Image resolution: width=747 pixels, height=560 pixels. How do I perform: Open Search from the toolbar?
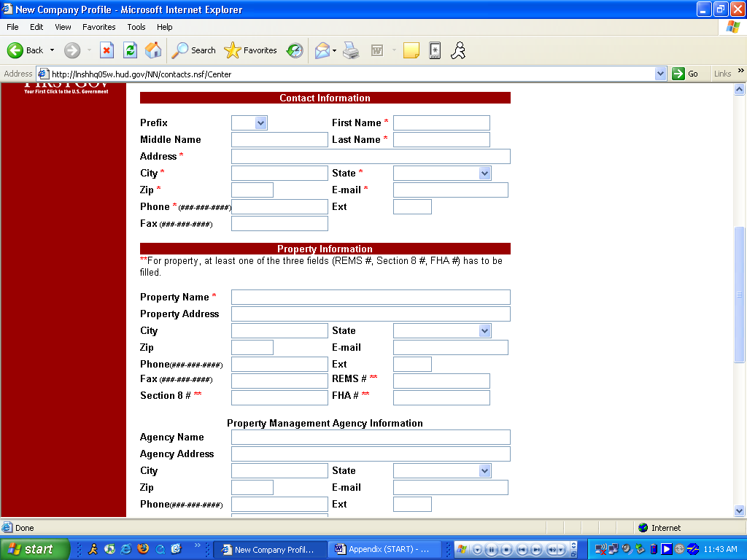click(x=193, y=50)
